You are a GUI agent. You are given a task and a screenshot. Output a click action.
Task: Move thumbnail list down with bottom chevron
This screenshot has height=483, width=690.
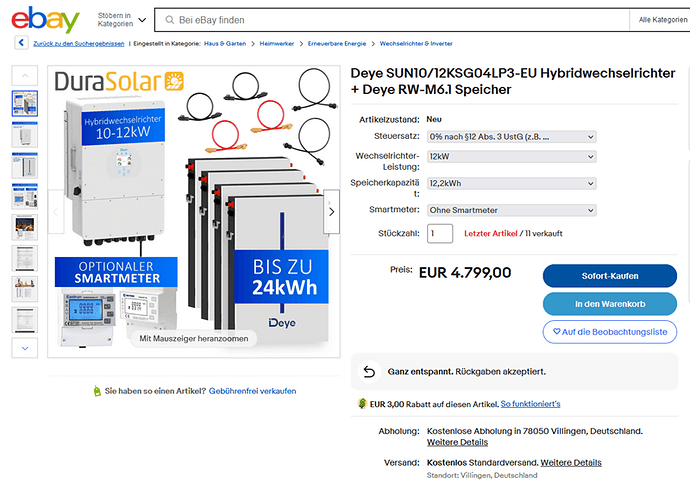pyautogui.click(x=25, y=348)
